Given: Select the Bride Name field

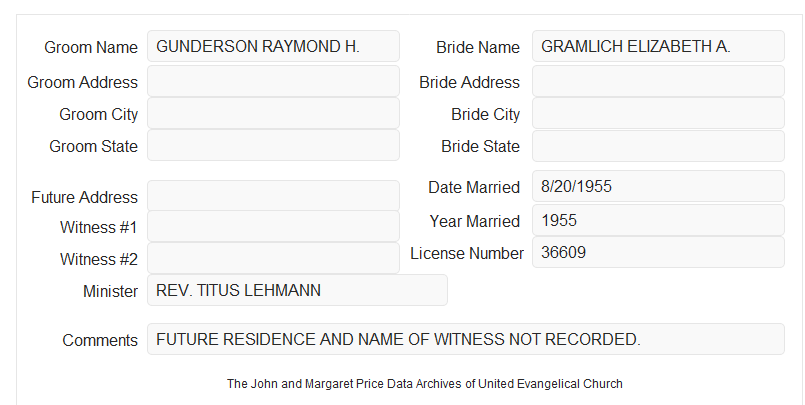Looking at the screenshot, I should coord(658,46).
